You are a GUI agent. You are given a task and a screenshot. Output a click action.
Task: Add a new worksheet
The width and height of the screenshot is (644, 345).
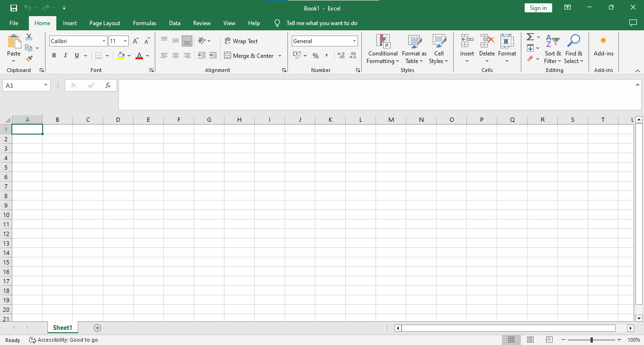pos(97,327)
